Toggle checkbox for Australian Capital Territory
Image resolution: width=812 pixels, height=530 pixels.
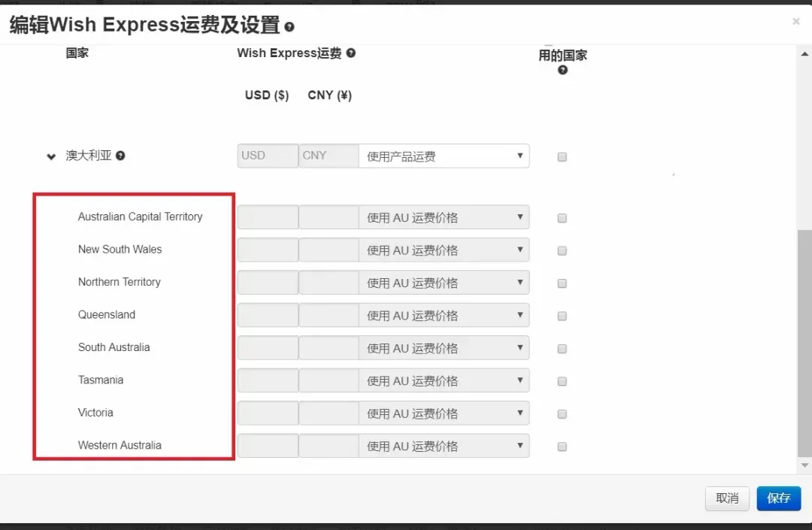coord(562,218)
